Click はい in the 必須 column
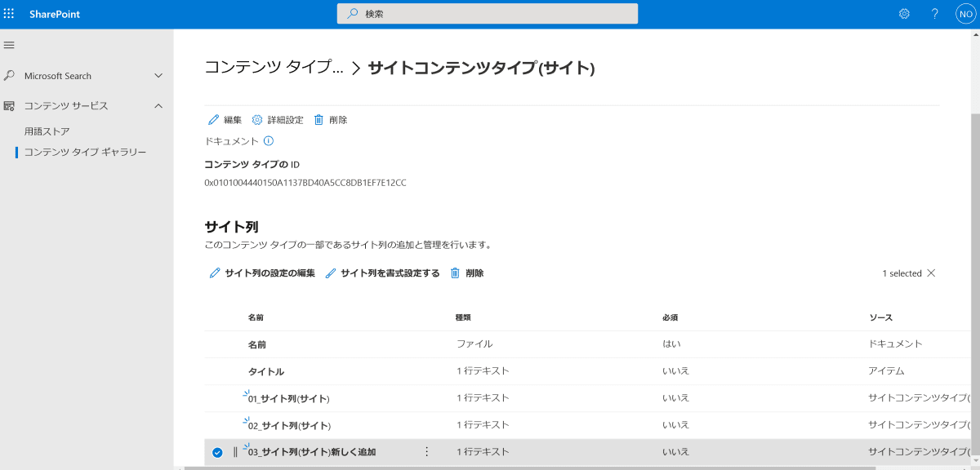The height and width of the screenshot is (470, 980). [671, 344]
